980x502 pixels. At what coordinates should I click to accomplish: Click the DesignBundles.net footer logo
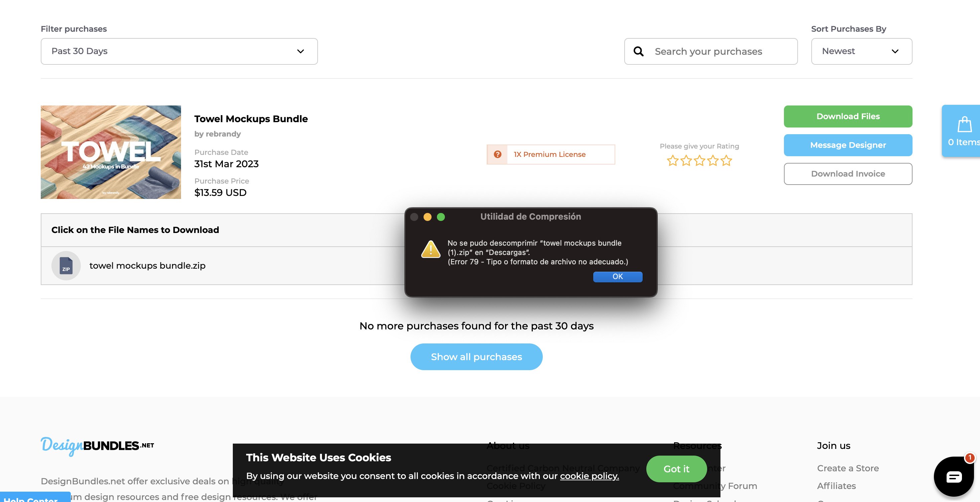(x=98, y=446)
